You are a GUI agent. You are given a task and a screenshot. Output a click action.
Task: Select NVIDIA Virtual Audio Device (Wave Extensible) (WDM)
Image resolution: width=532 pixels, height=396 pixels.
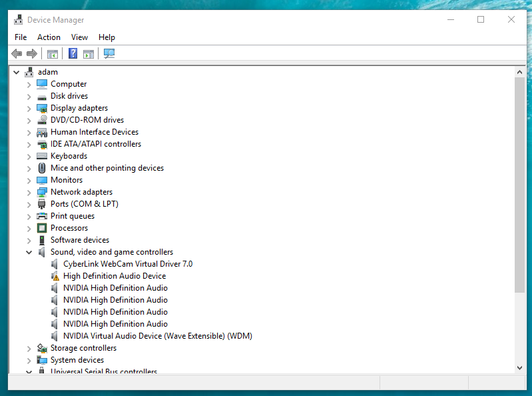pyautogui.click(x=158, y=336)
